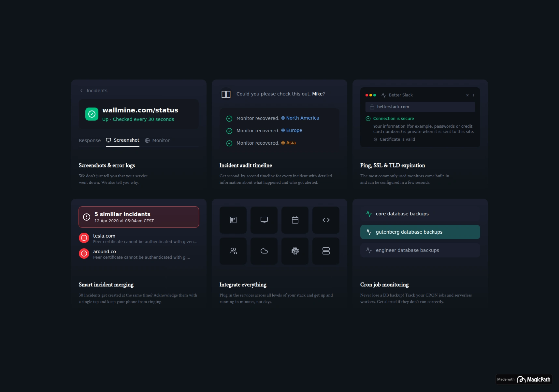Click the Cron job monitoring heading
This screenshot has width=559, height=392.
384,285
